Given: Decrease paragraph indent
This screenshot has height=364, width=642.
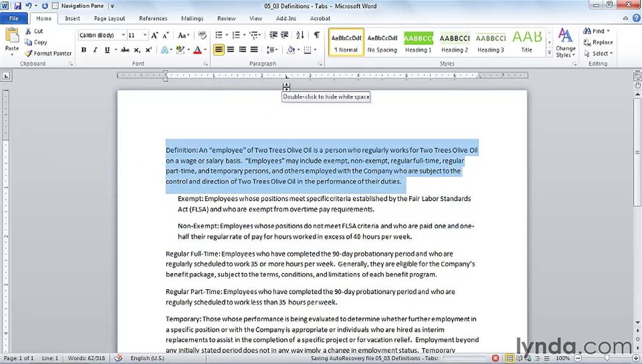Looking at the screenshot, I should pyautogui.click(x=273, y=35).
